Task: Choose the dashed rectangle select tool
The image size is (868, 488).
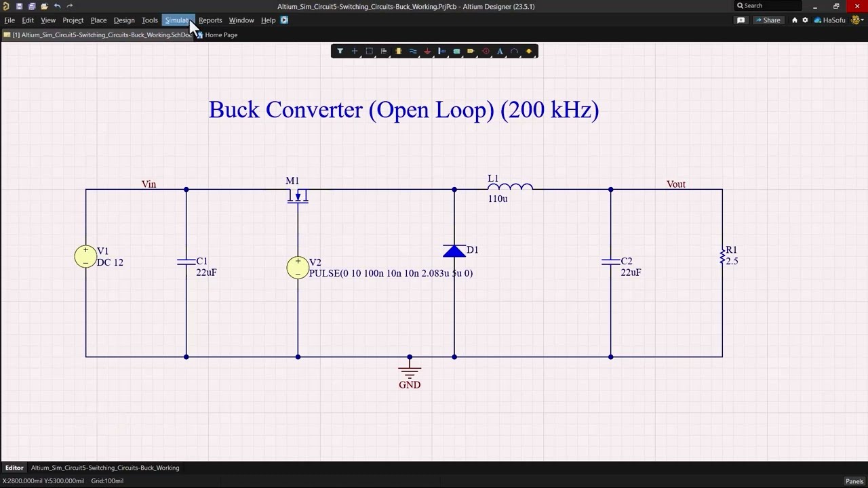Action: 369,51
